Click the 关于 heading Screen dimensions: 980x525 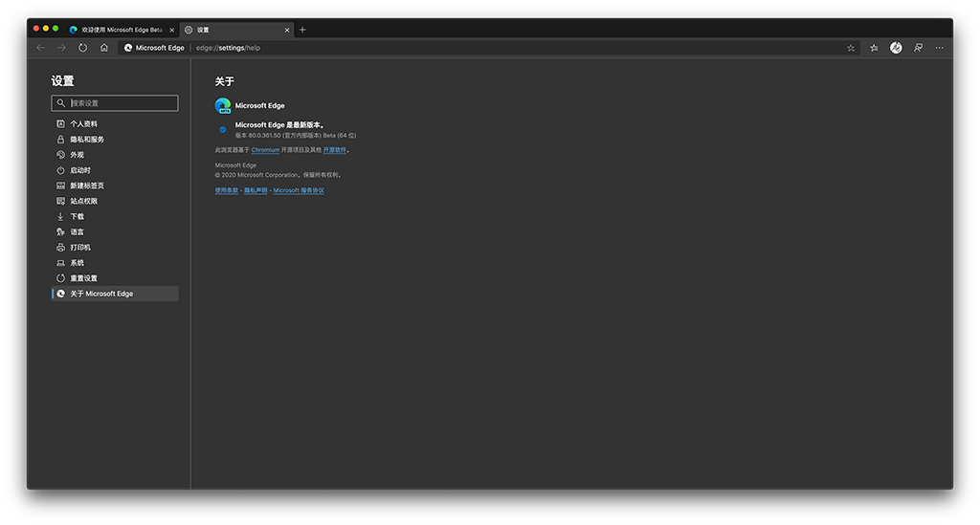pyautogui.click(x=224, y=81)
